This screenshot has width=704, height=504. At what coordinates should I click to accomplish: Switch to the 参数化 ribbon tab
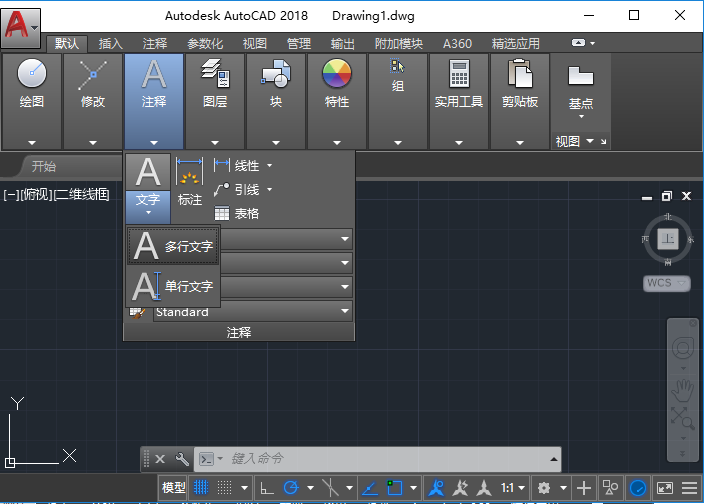pos(205,44)
